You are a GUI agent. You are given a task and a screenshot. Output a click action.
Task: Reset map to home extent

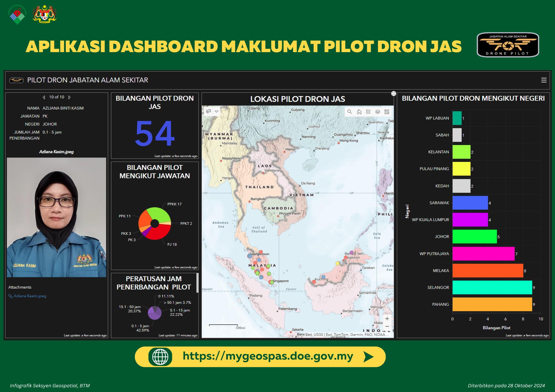359,112
